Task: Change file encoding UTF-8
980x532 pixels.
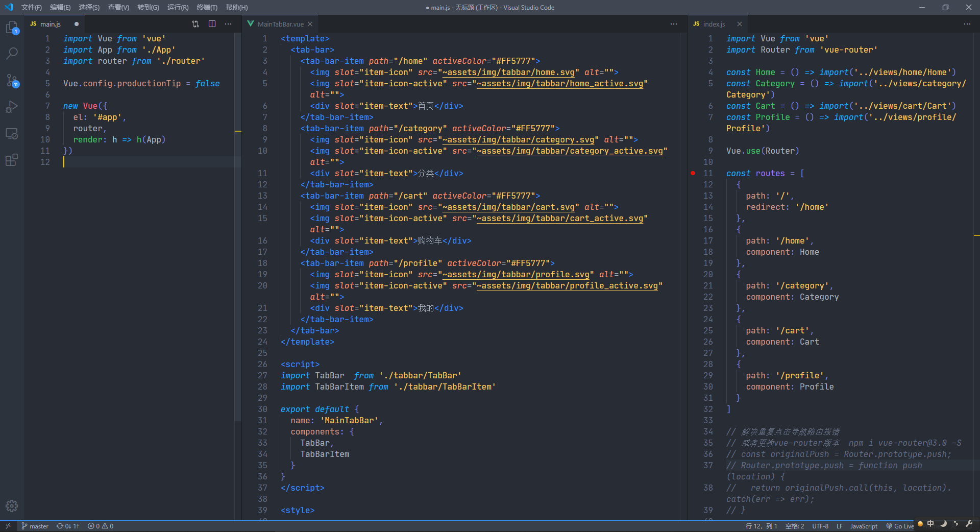Action: (x=820, y=526)
